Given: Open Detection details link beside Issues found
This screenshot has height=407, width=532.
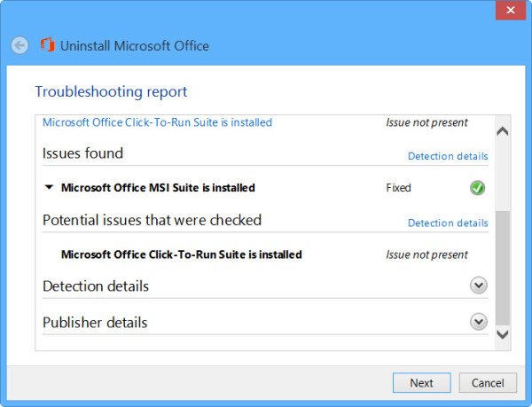Looking at the screenshot, I should pyautogui.click(x=448, y=156).
